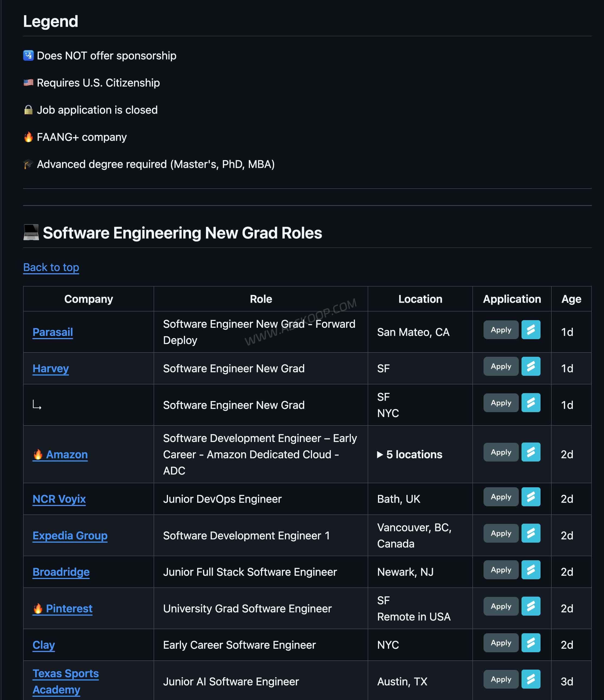Apply to Clay Early Career role

coord(501,642)
